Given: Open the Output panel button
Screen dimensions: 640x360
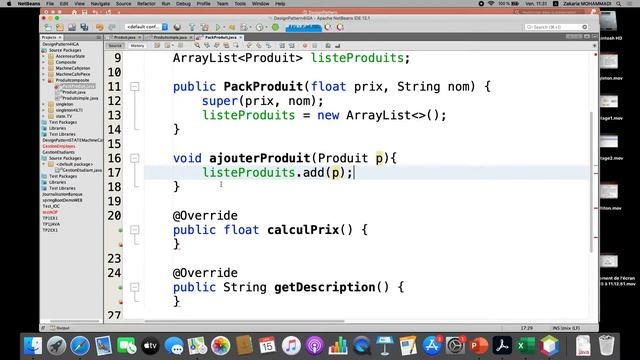Looking at the screenshot, I should point(60,328).
